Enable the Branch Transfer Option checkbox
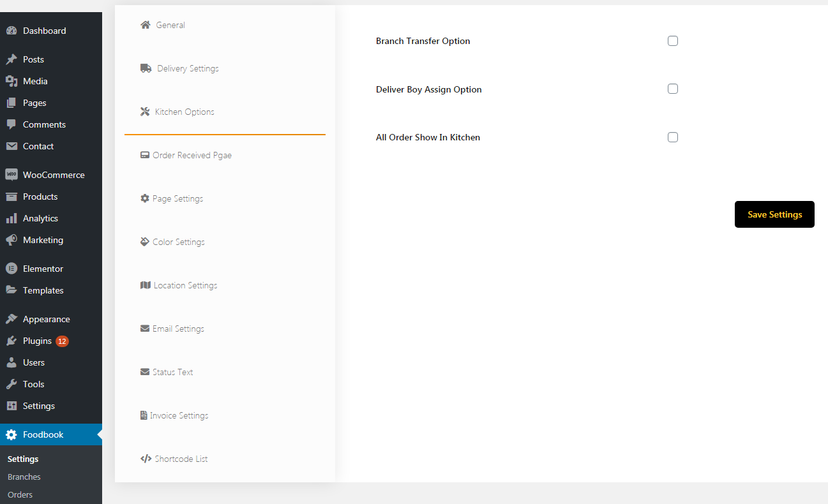Screen dimensions: 828x504 pos(672,41)
